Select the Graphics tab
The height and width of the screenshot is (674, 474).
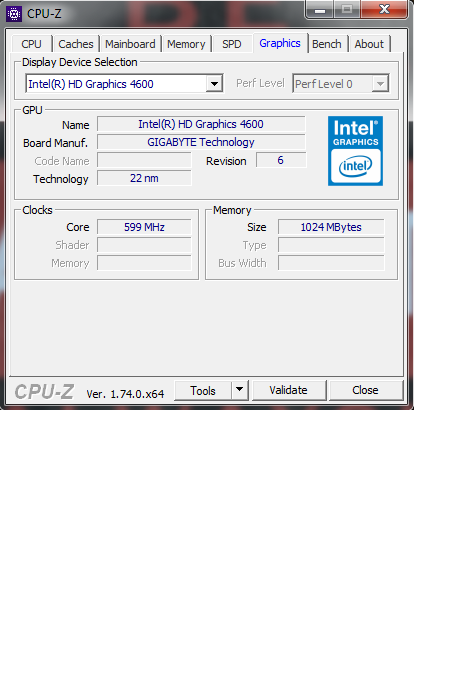tap(280, 43)
